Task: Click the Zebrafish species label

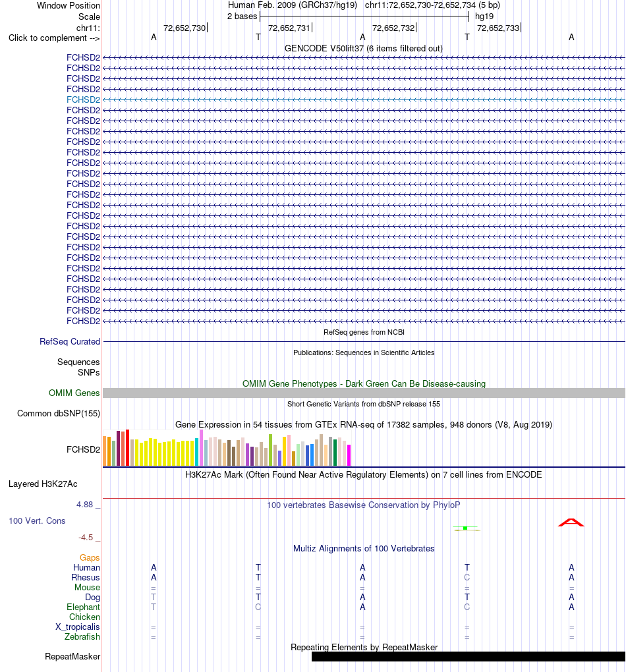Action: pyautogui.click(x=82, y=637)
